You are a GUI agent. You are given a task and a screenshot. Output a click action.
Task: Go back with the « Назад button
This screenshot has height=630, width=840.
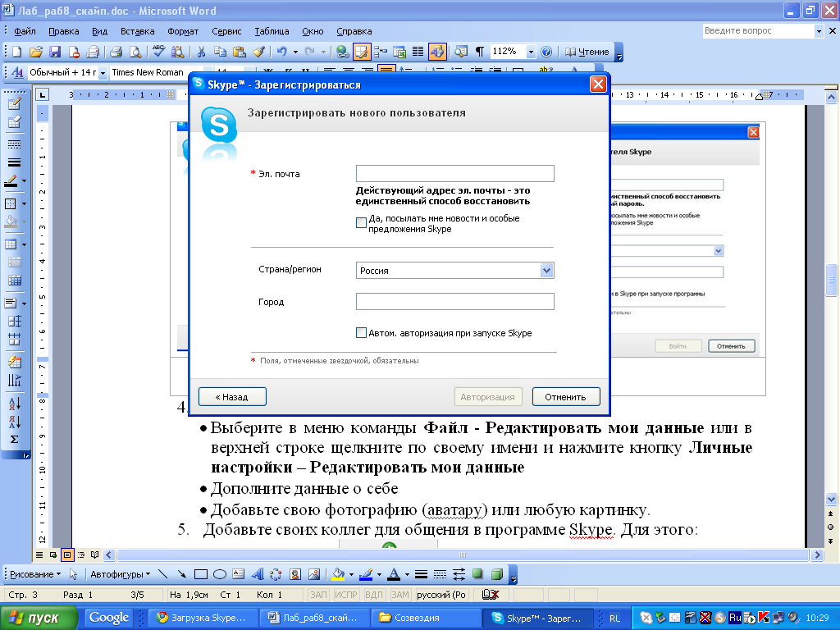pos(232,397)
